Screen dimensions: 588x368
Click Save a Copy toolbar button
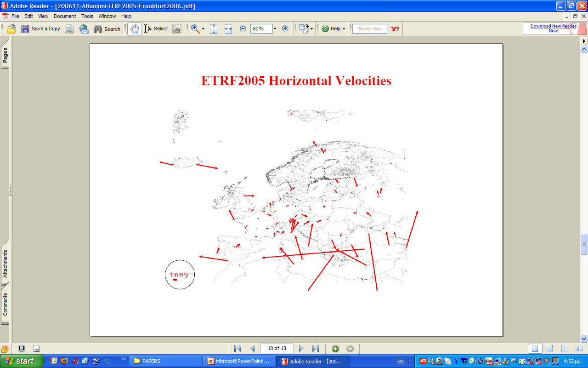(x=41, y=29)
